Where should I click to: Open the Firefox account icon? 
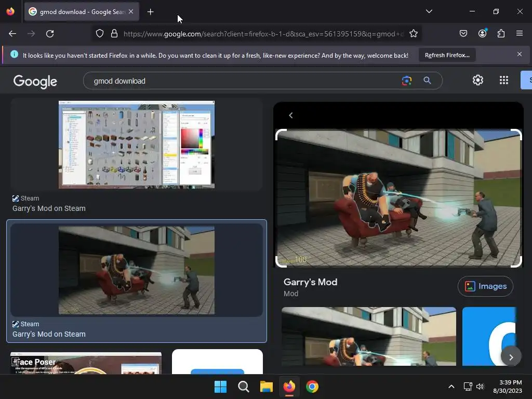click(x=482, y=33)
